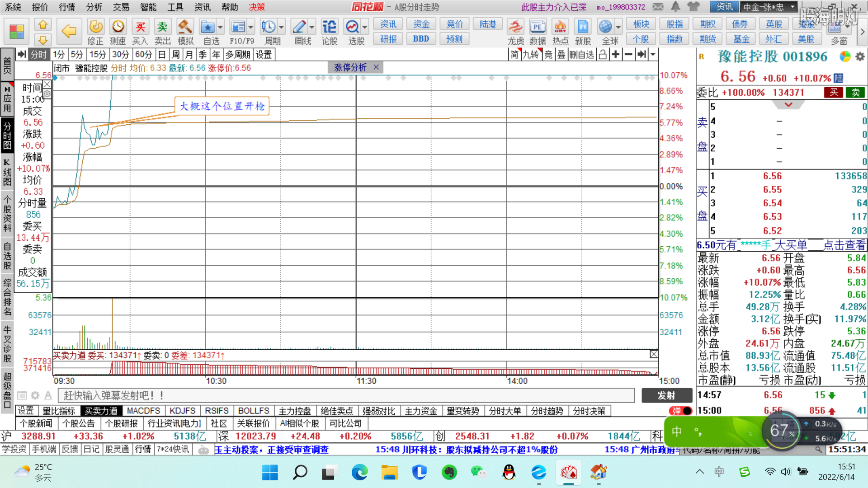The image size is (868, 488).
Task: Open the mail envelope icon in title bar
Action: click(x=658, y=7)
